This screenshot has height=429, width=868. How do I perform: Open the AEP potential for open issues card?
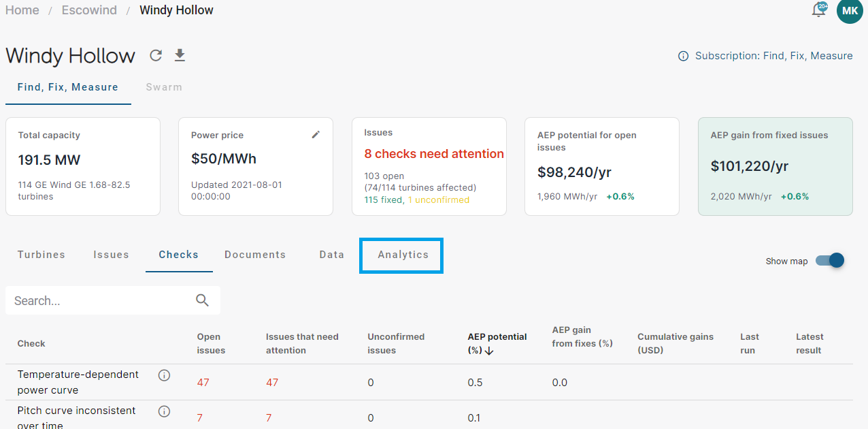point(602,167)
